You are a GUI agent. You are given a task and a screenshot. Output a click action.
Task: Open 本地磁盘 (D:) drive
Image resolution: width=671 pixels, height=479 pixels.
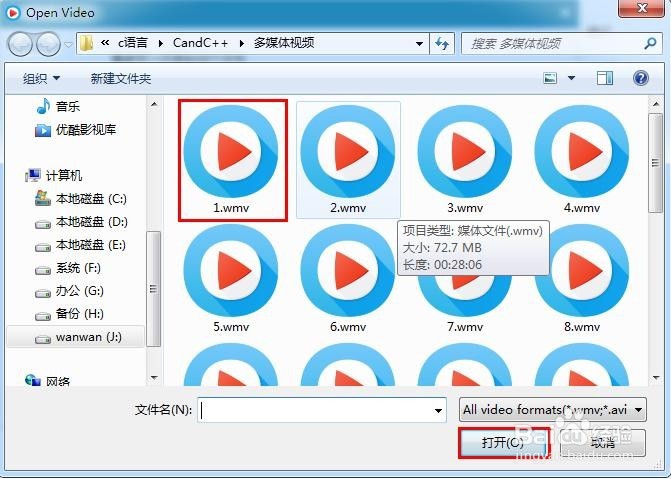pos(81,222)
